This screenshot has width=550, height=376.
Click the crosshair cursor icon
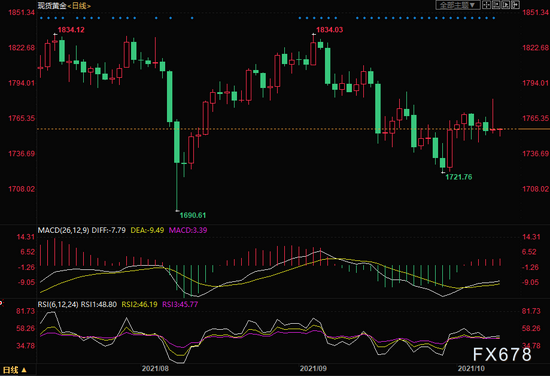pos(486,5)
